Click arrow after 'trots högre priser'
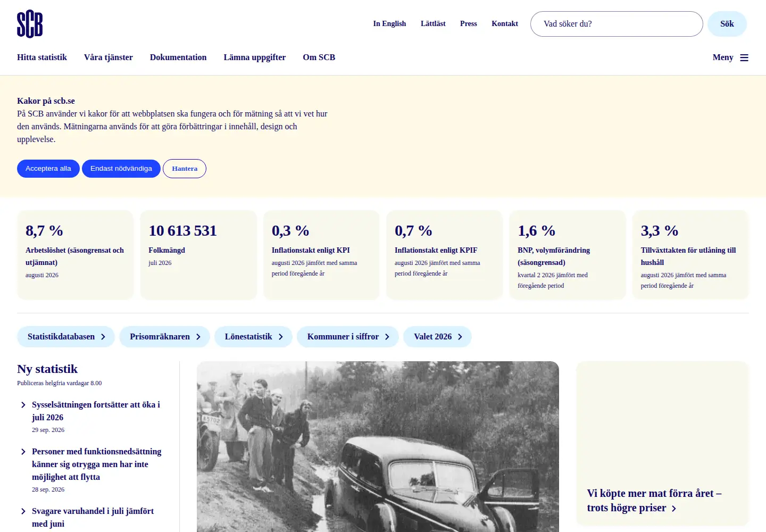Image resolution: width=766 pixels, height=532 pixels. point(674,509)
